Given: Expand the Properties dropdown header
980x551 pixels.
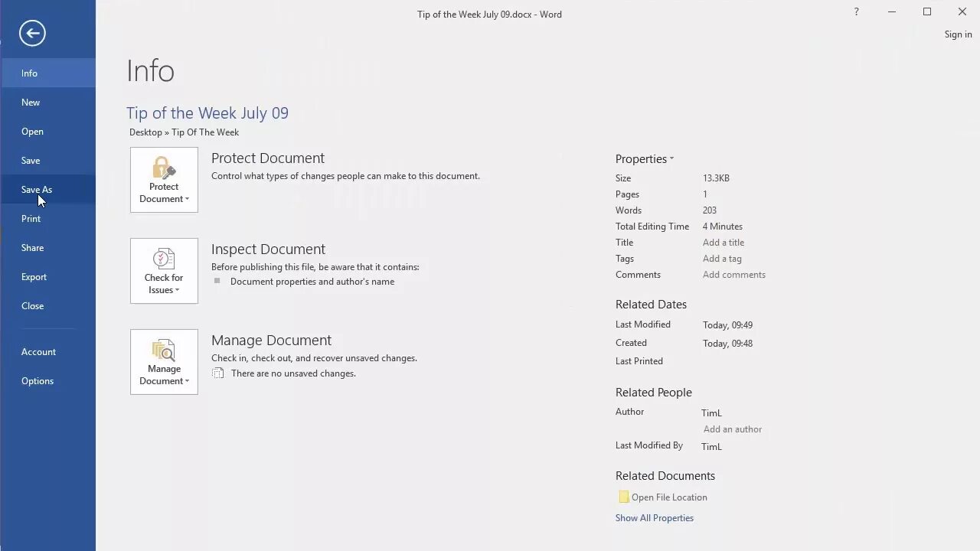Looking at the screenshot, I should [645, 159].
